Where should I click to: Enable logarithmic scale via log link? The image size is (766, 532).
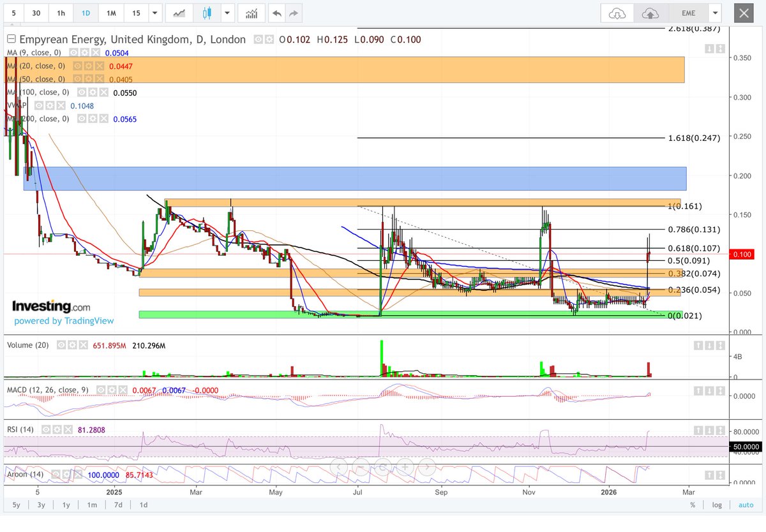716,505
